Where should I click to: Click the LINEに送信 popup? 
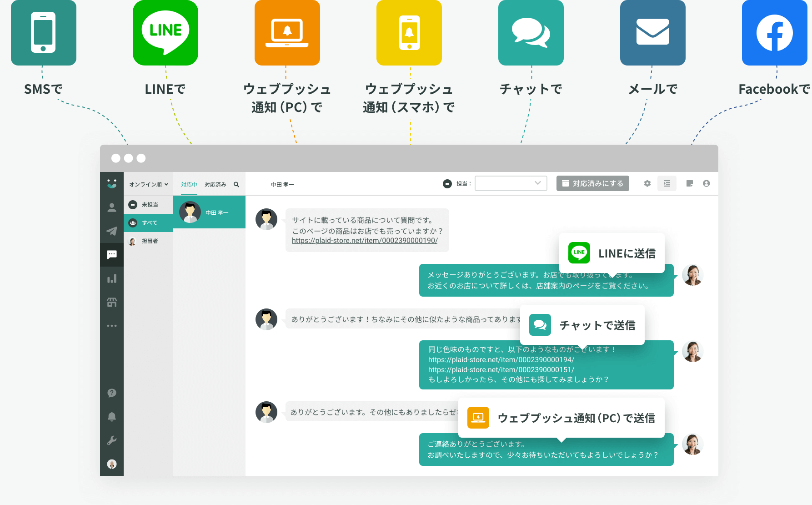612,253
